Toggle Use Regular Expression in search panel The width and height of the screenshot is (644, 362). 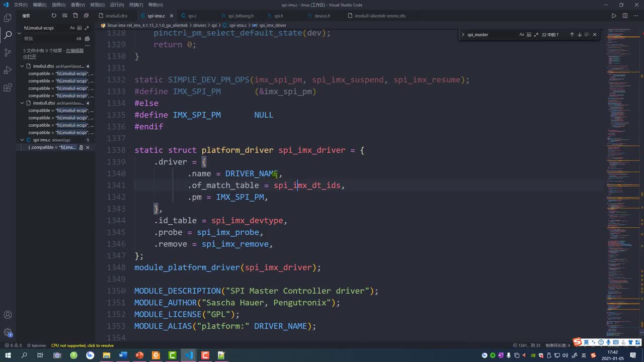[87, 28]
